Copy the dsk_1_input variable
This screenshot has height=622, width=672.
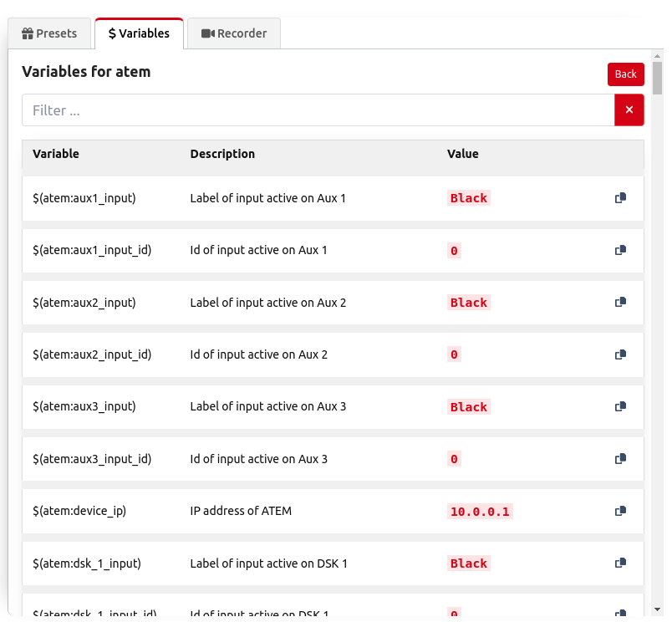[x=620, y=563]
